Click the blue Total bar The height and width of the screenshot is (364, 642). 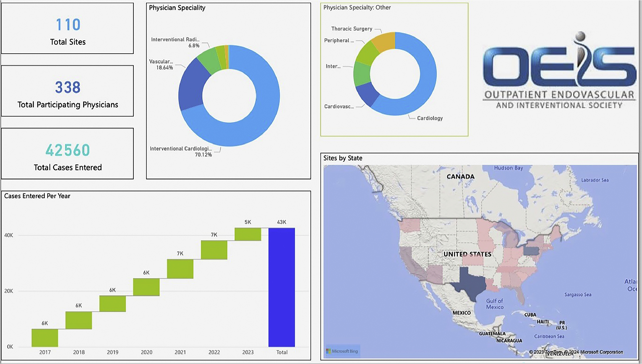[281, 287]
